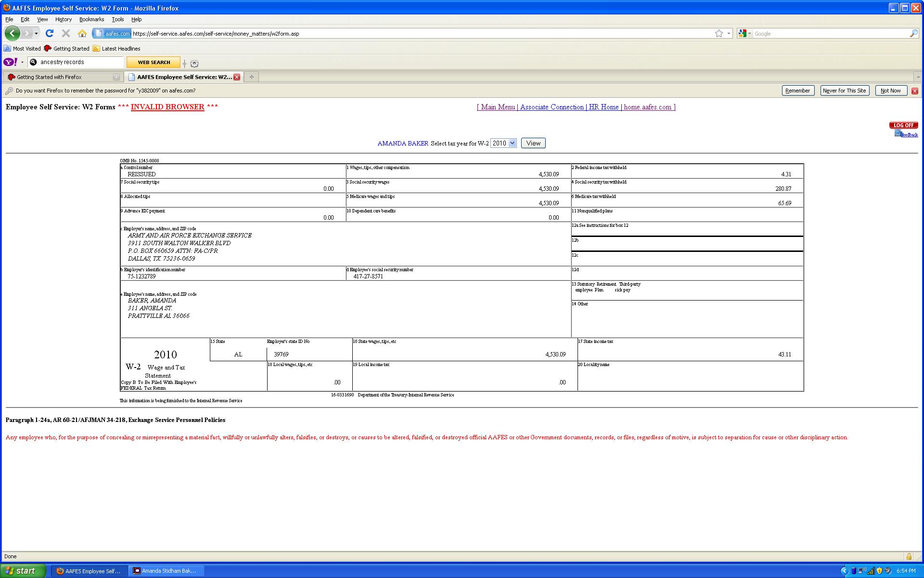Open the Getting Started bookmark
Screen dimensions: 924x578
coord(66,49)
